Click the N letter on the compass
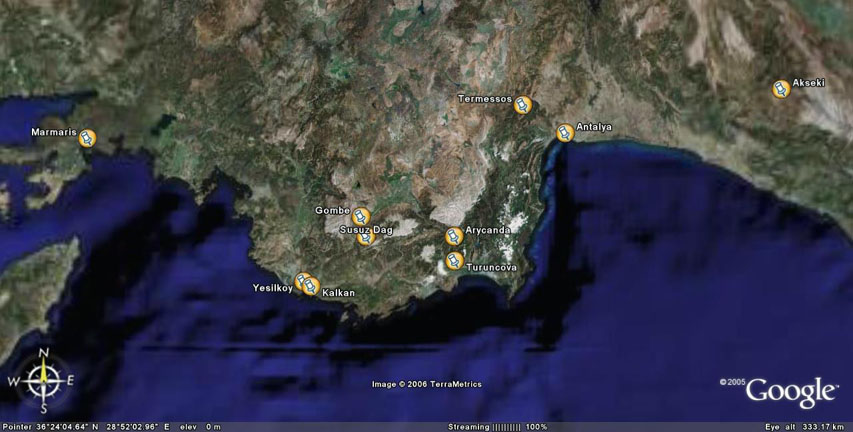Viewport: 853px width, 432px height. click(x=44, y=353)
